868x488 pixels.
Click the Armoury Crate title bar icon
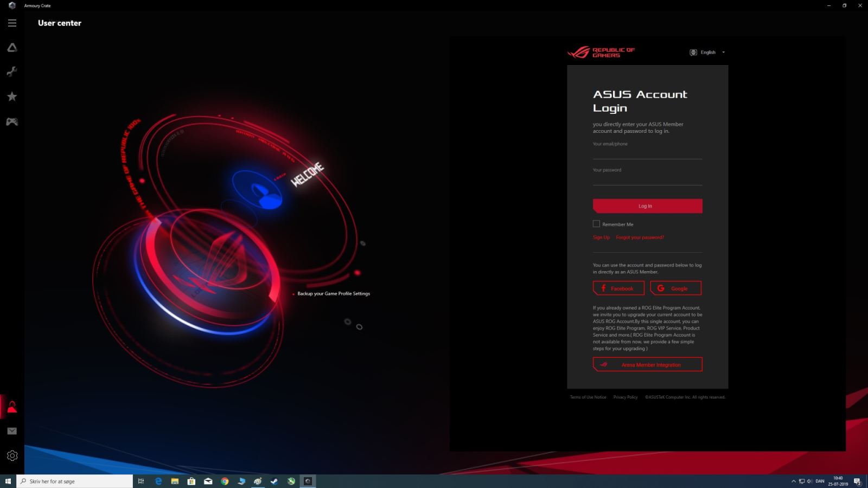coord(12,5)
